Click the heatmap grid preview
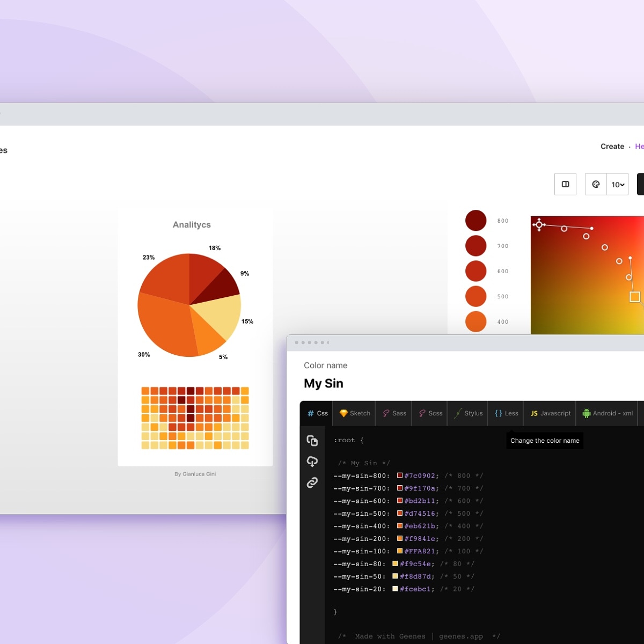 click(x=195, y=418)
